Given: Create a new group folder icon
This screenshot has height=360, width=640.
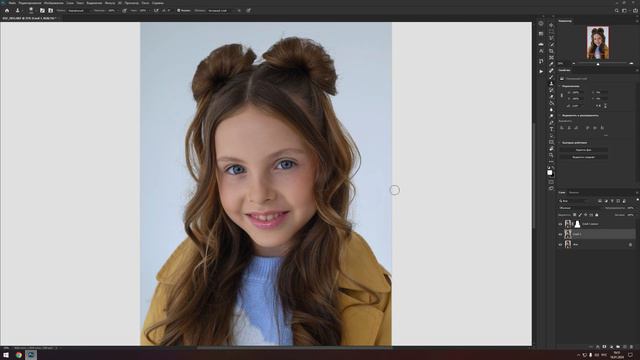Looking at the screenshot, I should coord(618,347).
